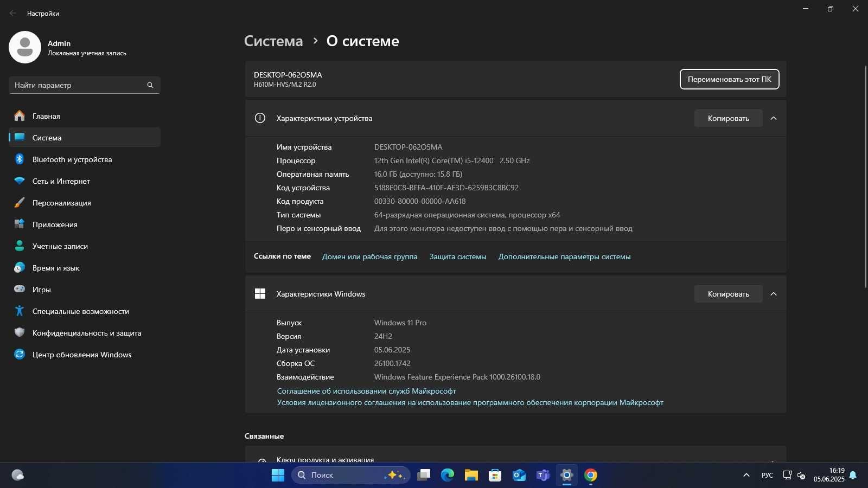Open Дополнительные параметры системы link

coord(565,256)
